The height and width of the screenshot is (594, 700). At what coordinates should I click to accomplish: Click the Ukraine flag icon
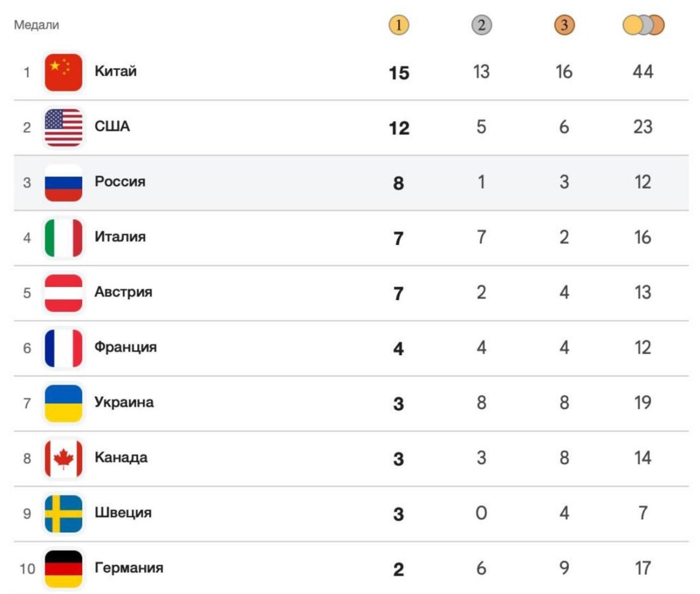[x=64, y=403]
